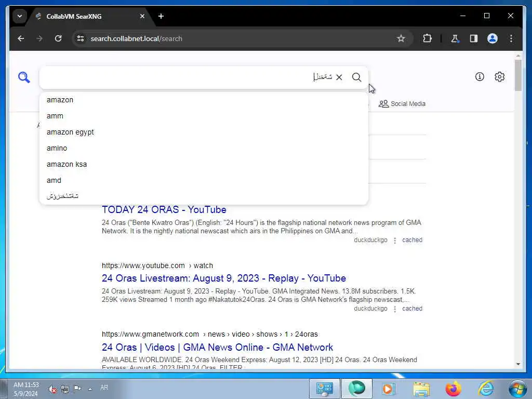Open SearXNG preferences gear
Viewport: 532px width, 399px height.
click(x=499, y=77)
